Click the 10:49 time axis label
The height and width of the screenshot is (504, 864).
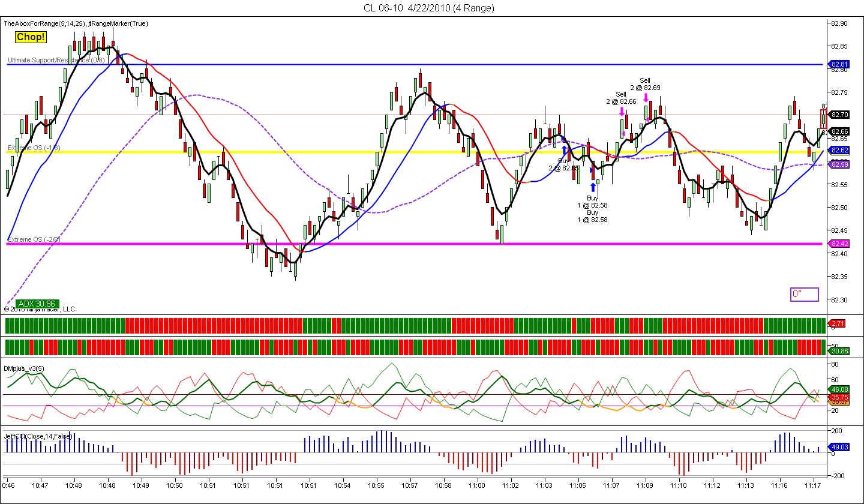click(x=141, y=484)
